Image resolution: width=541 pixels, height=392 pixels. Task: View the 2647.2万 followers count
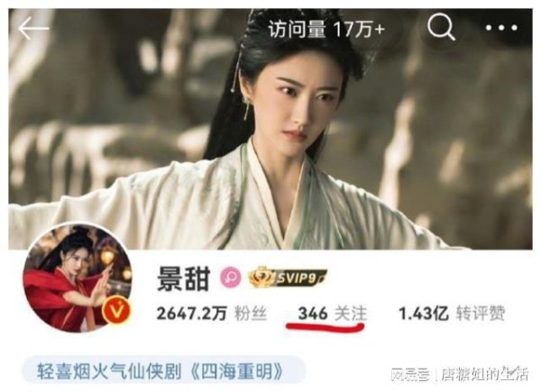pyautogui.click(x=191, y=314)
